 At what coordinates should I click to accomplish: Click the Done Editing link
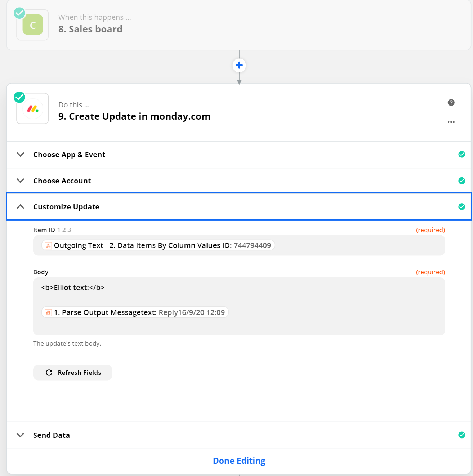tap(239, 461)
